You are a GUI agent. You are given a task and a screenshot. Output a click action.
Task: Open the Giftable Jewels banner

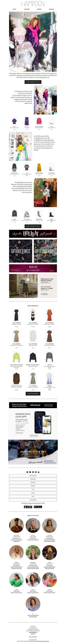pyautogui.click(x=21, y=251)
